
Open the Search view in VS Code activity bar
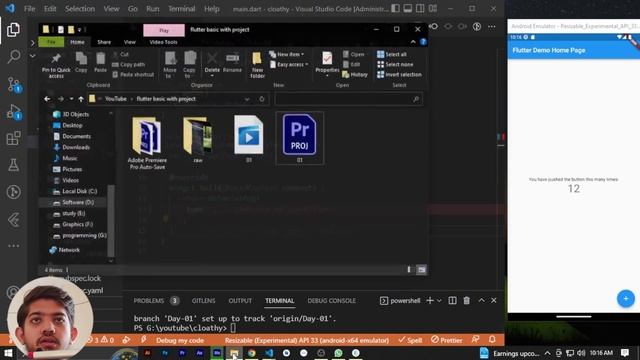pyautogui.click(x=13, y=56)
